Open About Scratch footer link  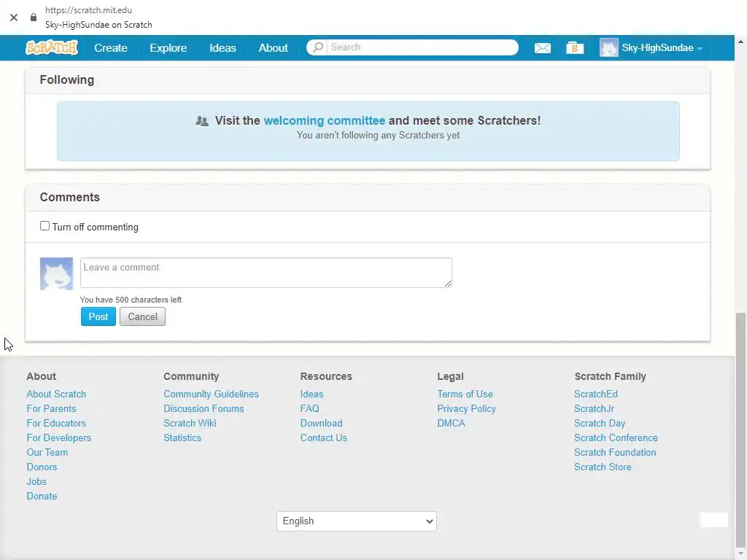[56, 394]
